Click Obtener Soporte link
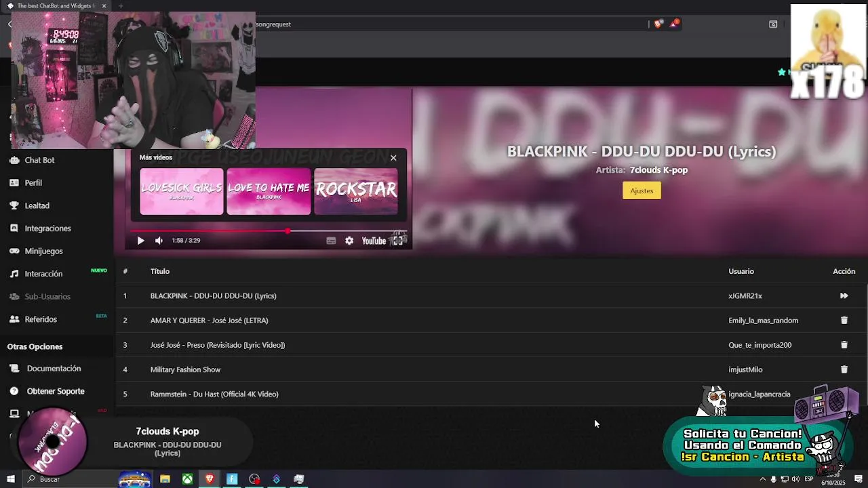This screenshot has height=488, width=868. click(x=56, y=391)
